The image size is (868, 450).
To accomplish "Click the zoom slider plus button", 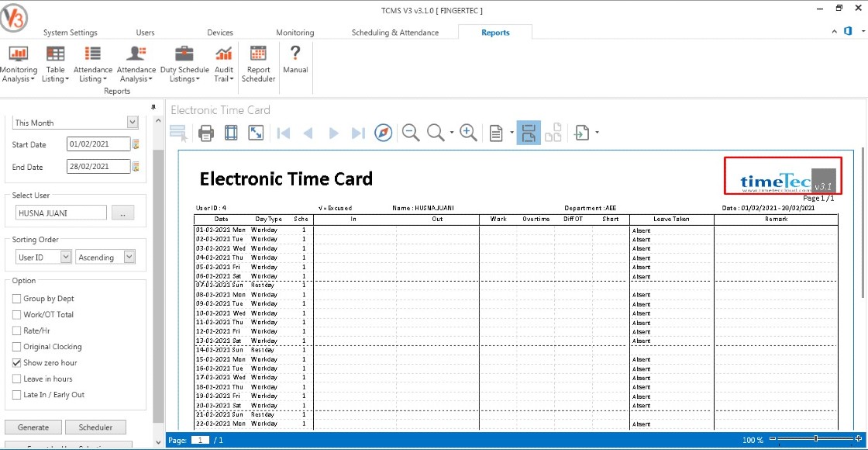I will (x=858, y=439).
